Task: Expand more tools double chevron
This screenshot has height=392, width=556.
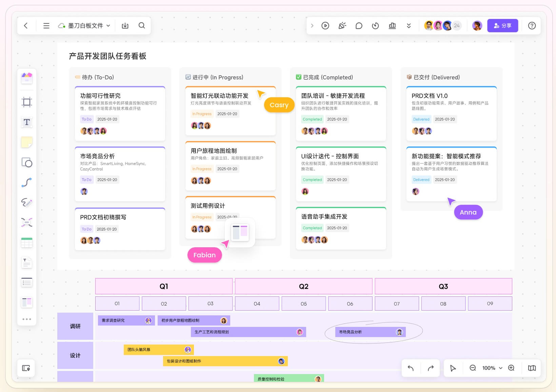Action: click(409, 25)
